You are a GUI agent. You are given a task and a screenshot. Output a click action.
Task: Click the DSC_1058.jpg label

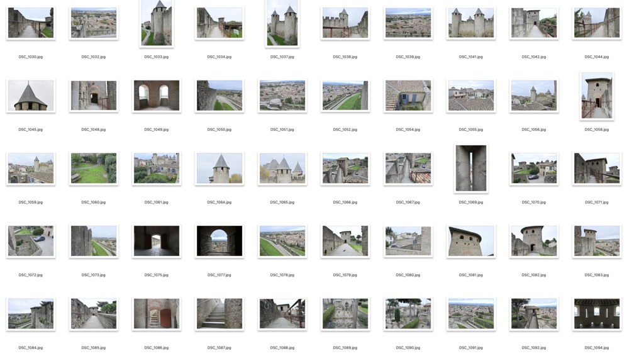[x=597, y=130]
